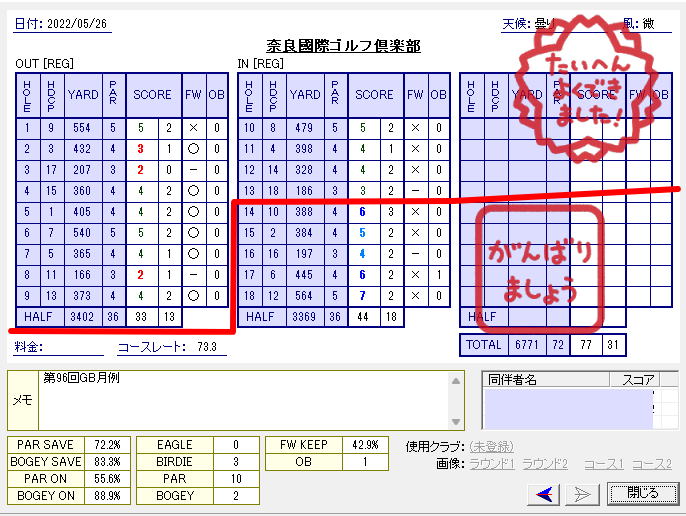Click the コースレート label

click(151, 347)
